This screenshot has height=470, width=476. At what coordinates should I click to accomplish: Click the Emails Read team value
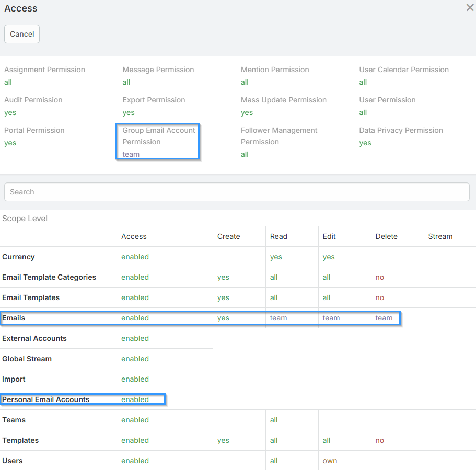(278, 318)
